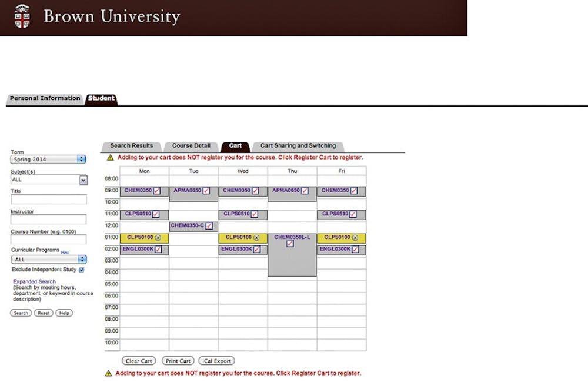The height and width of the screenshot is (382, 588).
Task: Click the Brown University crest logo
Action: click(22, 16)
